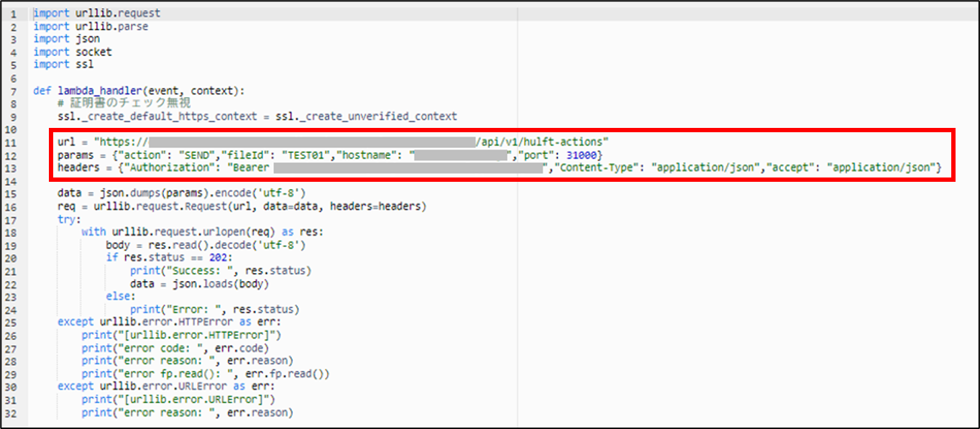Click line number 1 in the gutter

17,12
